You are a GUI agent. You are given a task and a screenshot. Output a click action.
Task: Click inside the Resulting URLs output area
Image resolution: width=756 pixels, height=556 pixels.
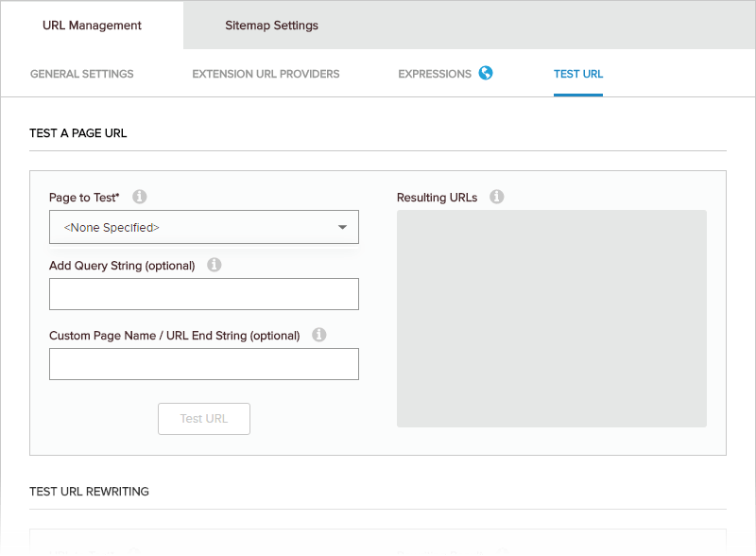tap(552, 319)
